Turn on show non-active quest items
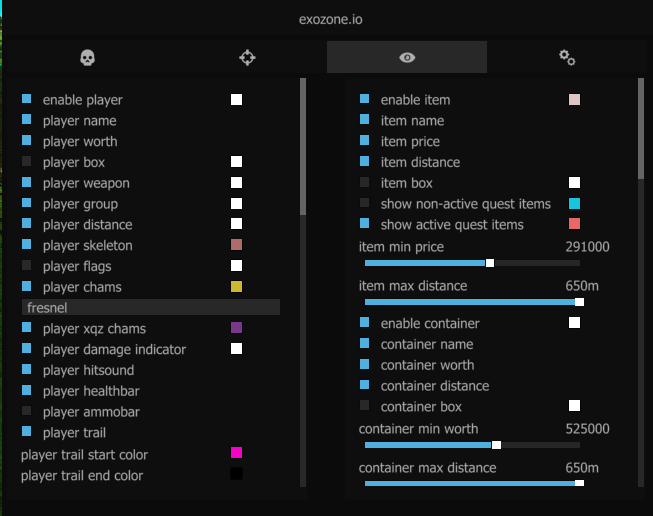Image resolution: width=653 pixels, height=516 pixels. point(364,203)
